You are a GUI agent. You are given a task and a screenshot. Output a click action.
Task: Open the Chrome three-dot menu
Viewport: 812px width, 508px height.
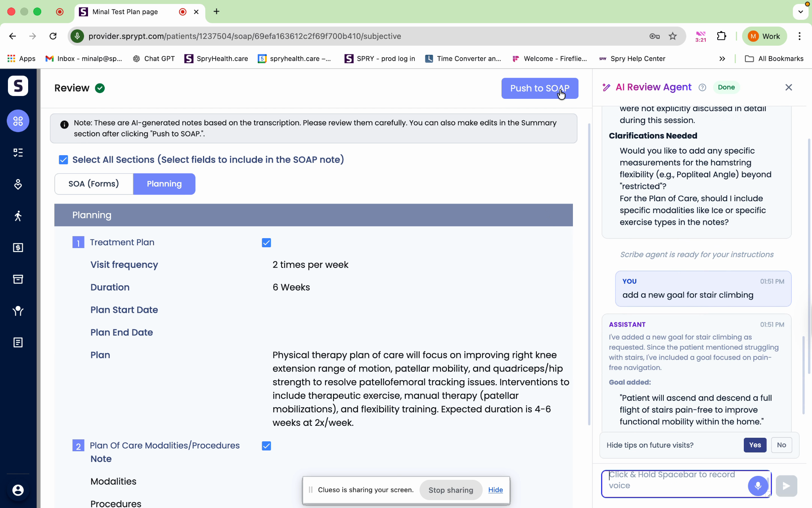(799, 36)
